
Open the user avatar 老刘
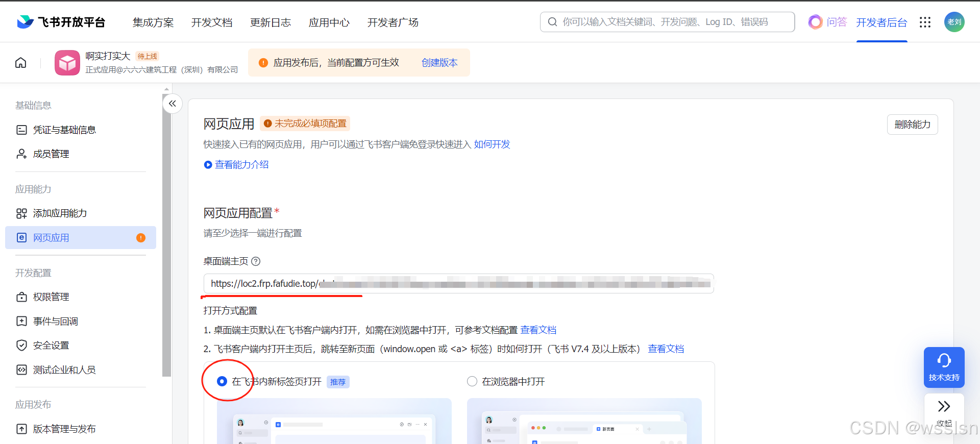(954, 22)
